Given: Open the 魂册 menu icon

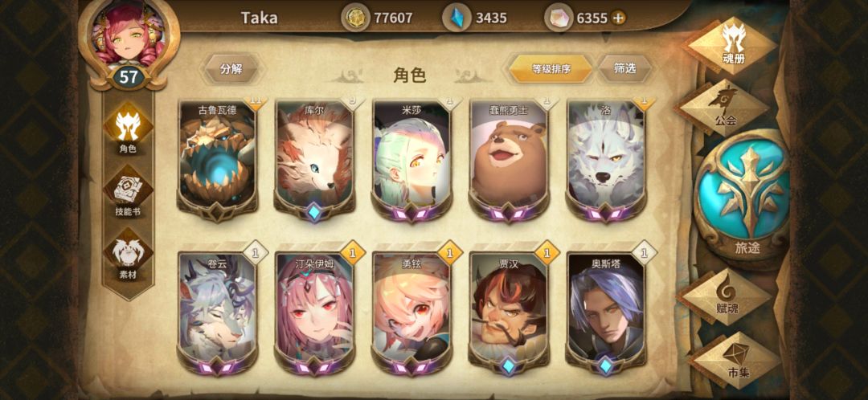Looking at the screenshot, I should coord(733,44).
